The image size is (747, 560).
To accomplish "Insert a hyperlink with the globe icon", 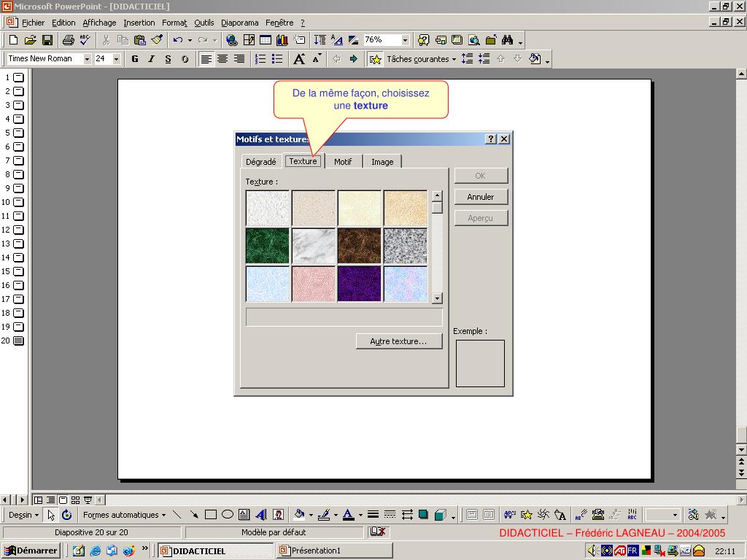I will click(x=231, y=40).
